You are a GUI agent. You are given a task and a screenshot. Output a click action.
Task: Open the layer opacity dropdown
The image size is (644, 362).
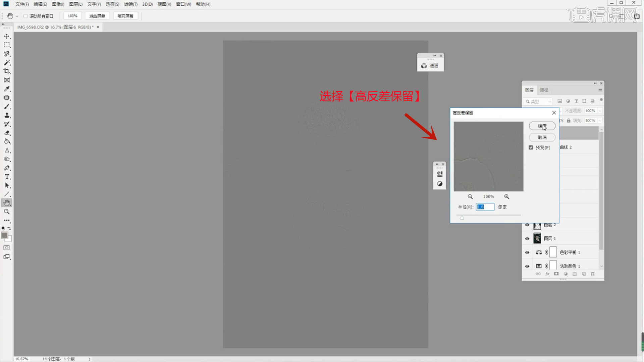click(x=600, y=111)
